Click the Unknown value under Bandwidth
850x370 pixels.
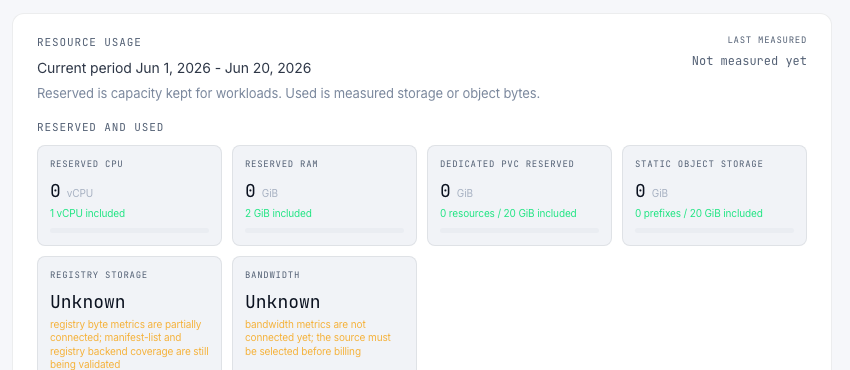[282, 302]
